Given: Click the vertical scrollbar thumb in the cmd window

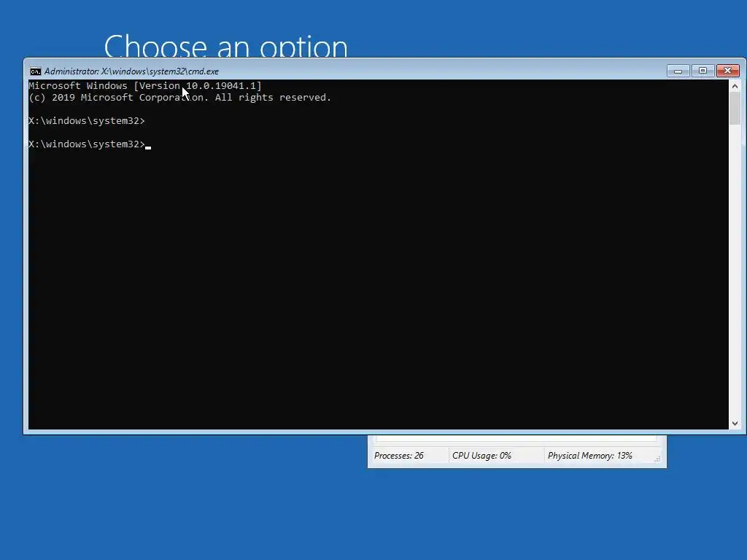Looking at the screenshot, I should [735, 108].
